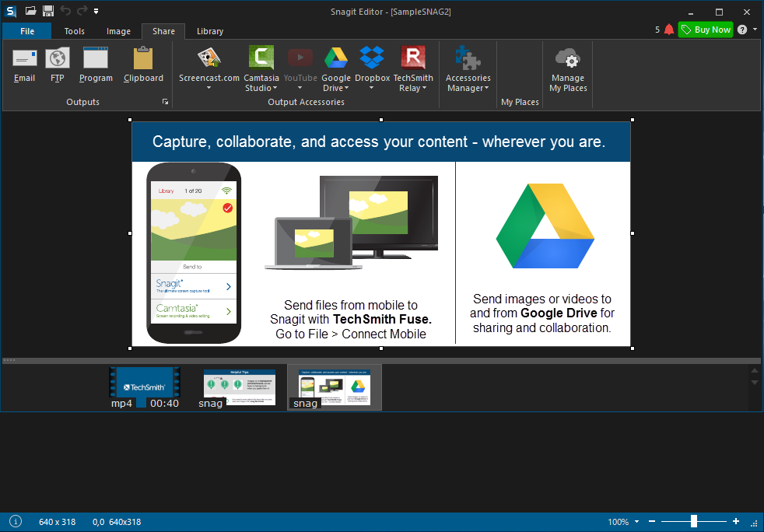764x532 pixels.
Task: Expand the YouTube dropdown arrow
Action: pyautogui.click(x=300, y=88)
